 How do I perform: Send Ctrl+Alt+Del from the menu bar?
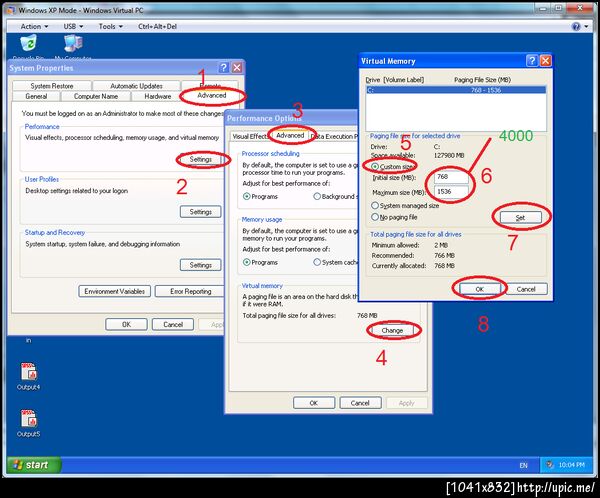[x=157, y=26]
